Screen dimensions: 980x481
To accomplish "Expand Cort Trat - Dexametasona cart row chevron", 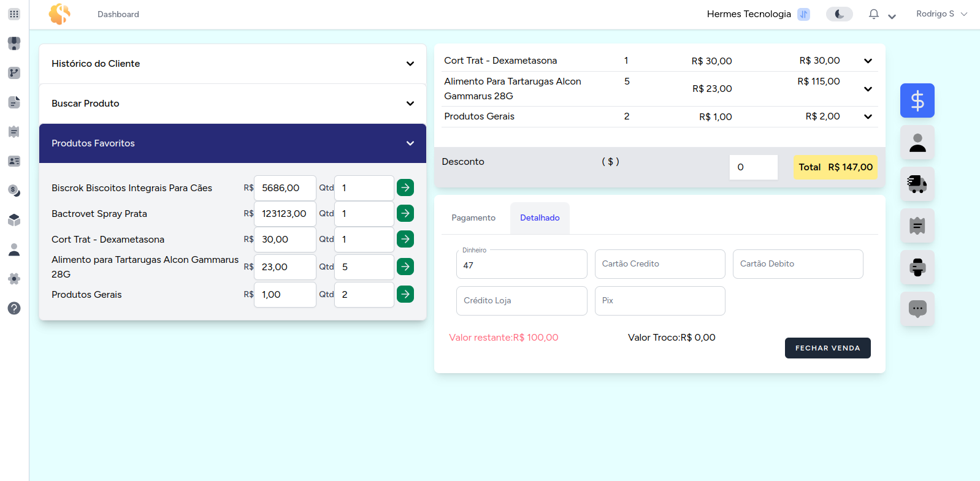I will coord(868,61).
